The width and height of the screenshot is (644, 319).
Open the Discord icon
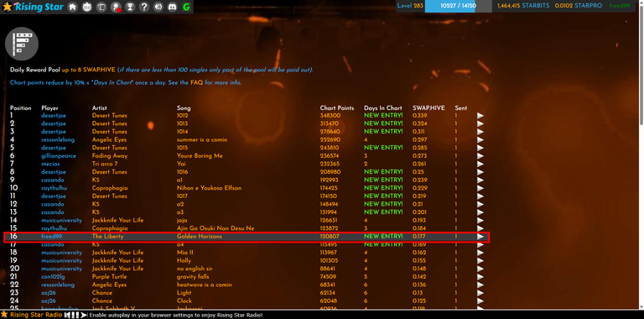[x=173, y=7]
